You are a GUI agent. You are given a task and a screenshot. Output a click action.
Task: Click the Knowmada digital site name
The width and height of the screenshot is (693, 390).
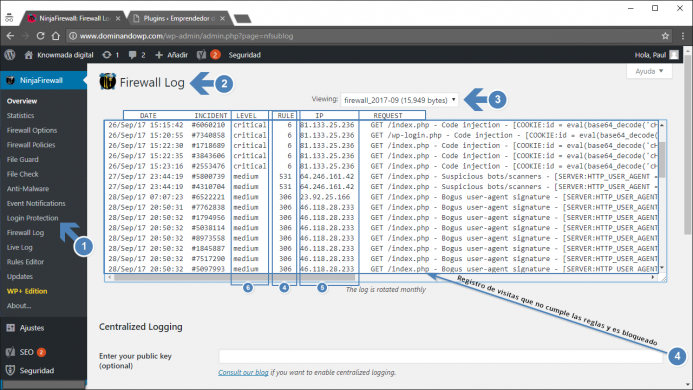(x=65, y=55)
